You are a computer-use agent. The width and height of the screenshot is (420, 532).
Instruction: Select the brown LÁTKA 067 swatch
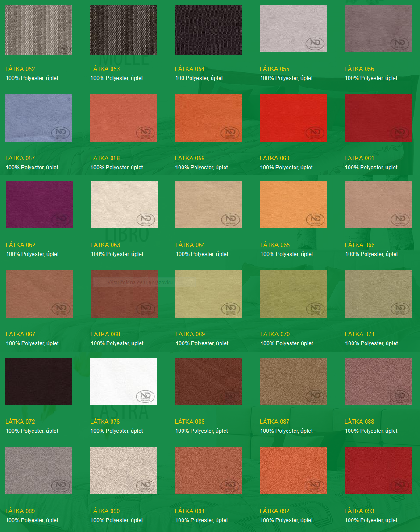[39, 294]
